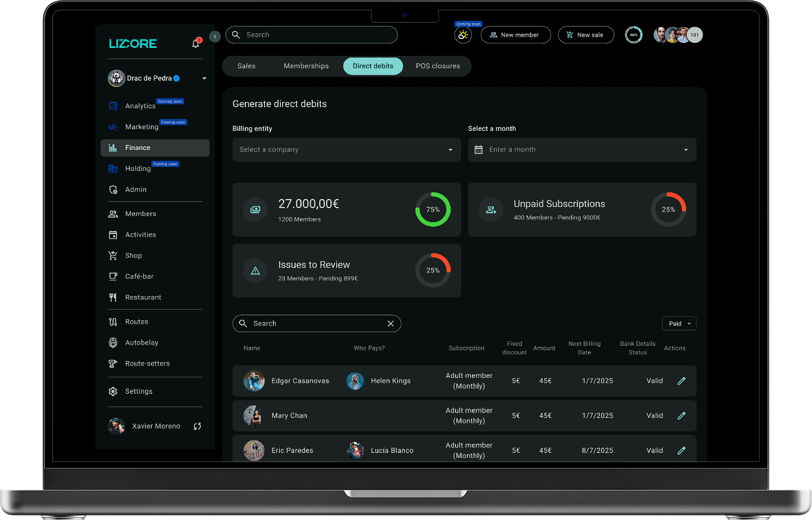812x520 pixels.
Task: Expand the Drac de Pedra account menu
Action: [x=204, y=78]
